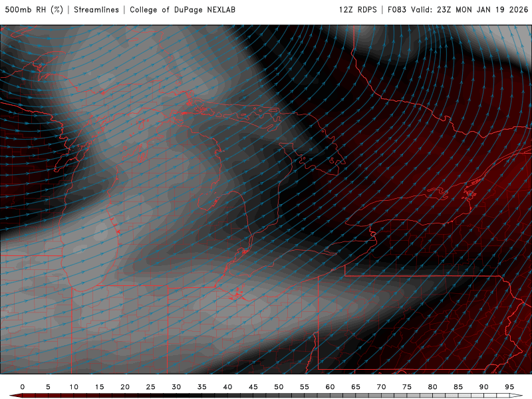Click the '80' value on the colorbar scale
The height and width of the screenshot is (399, 532).
click(433, 387)
